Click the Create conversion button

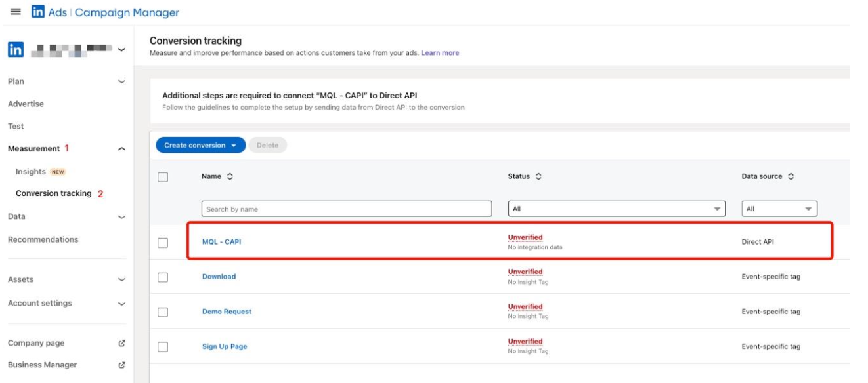200,146
